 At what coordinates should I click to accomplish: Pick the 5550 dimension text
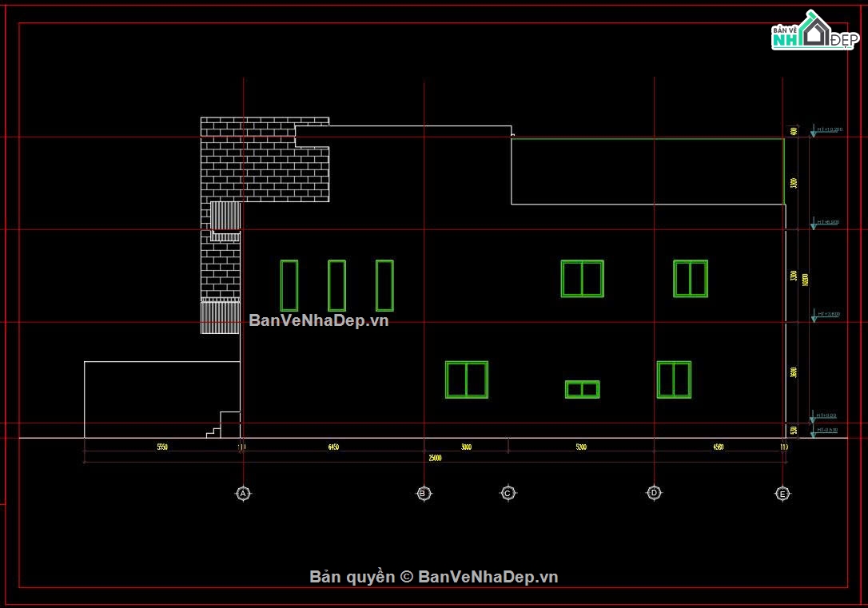(x=161, y=447)
